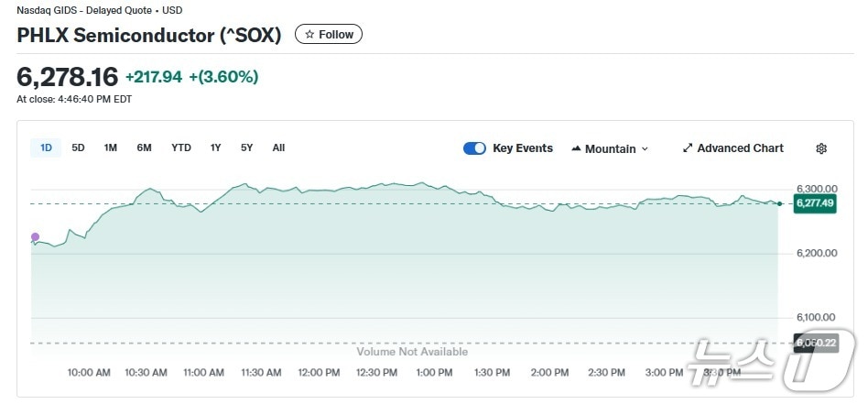Switch chart to 1Y range
Screen dimensions: 868x404
(x=216, y=147)
